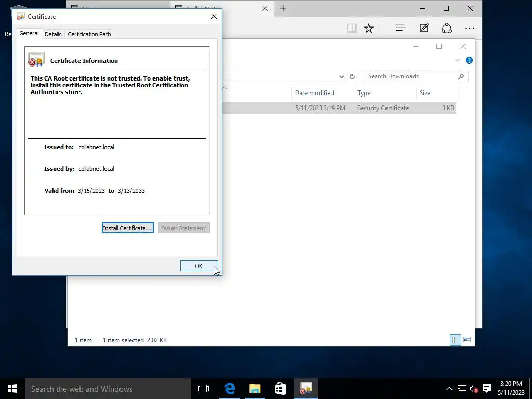The image size is (532, 399).
Task: Open Microsoft Edge from taskbar
Action: coord(230,389)
